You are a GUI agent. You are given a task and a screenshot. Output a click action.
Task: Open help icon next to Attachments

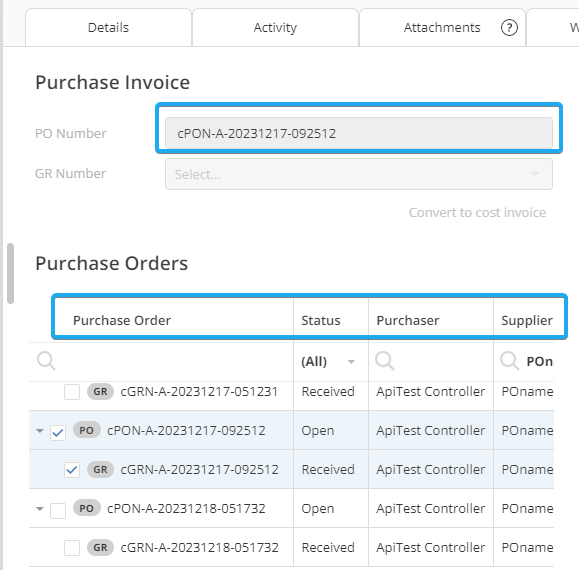(x=509, y=28)
